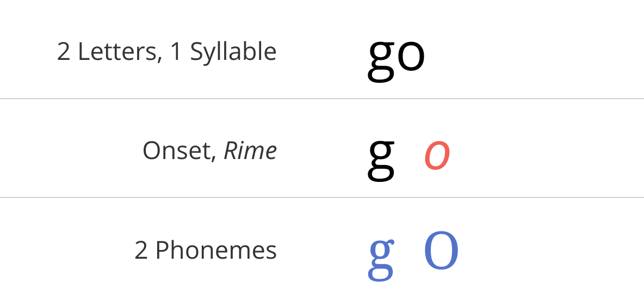
Task: Select the italic word Rime
Action: (x=250, y=151)
